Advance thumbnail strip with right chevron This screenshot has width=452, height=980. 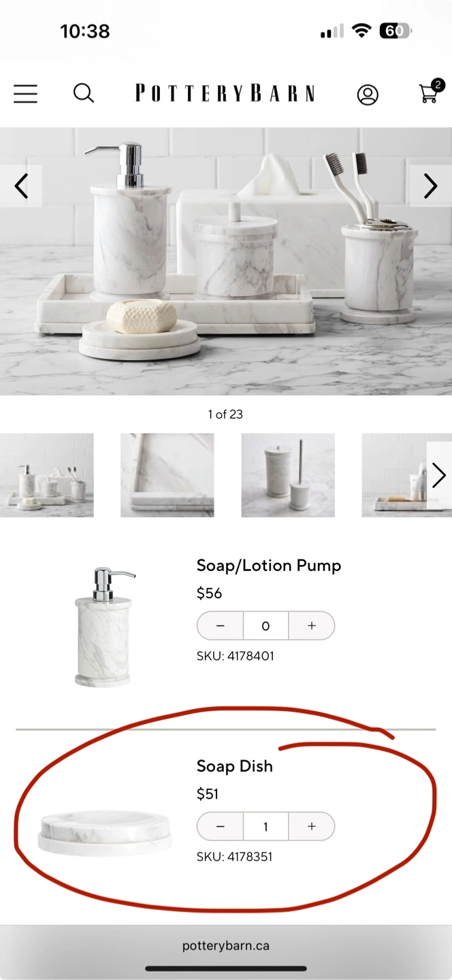(x=439, y=475)
